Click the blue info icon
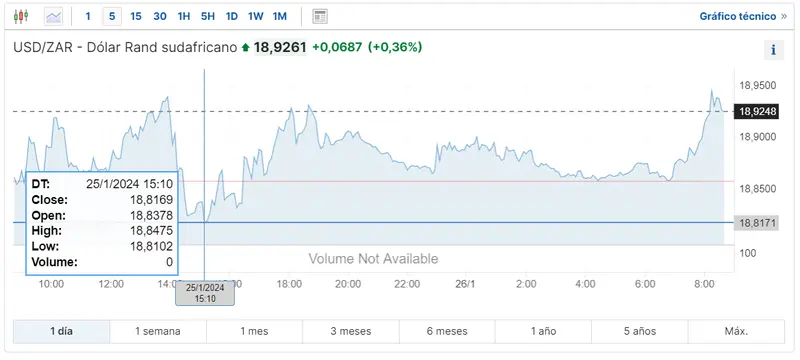 773,50
